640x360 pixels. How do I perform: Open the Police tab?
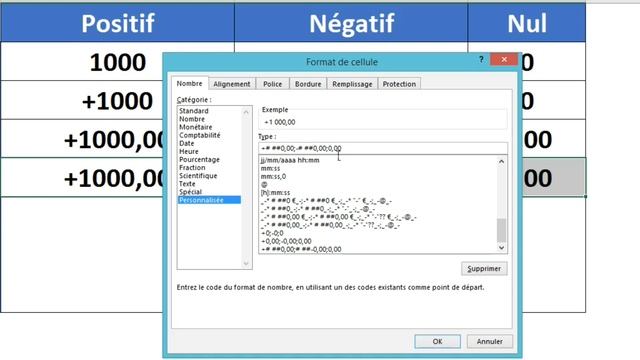pyautogui.click(x=272, y=84)
